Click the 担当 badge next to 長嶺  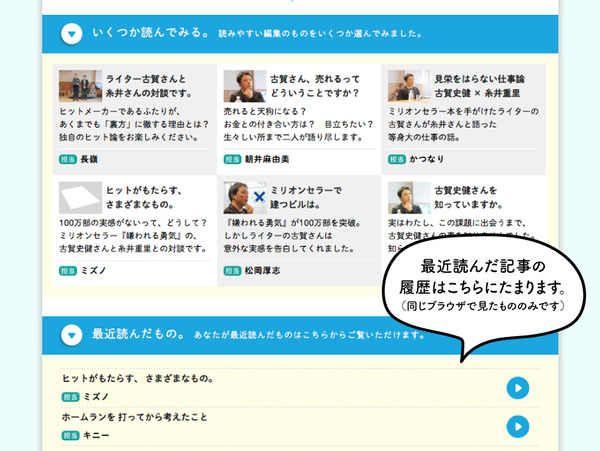(68, 158)
